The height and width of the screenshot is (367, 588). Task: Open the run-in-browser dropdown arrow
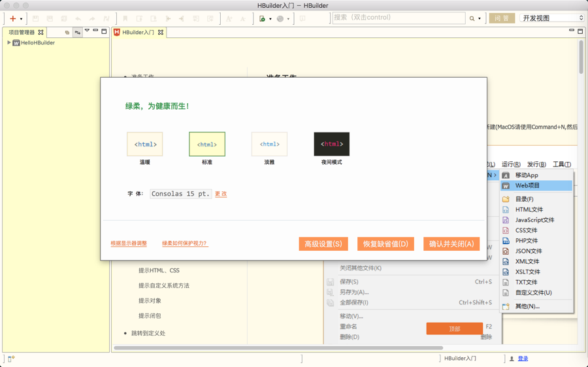[270, 19]
